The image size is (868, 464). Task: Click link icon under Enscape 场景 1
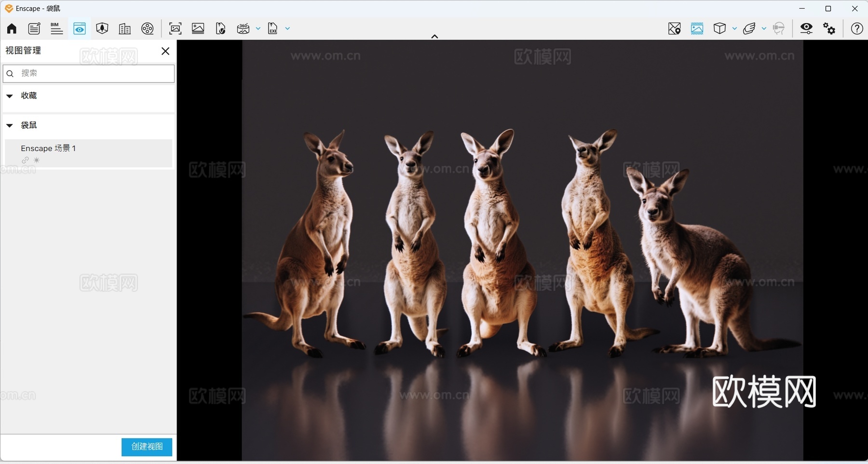[25, 160]
